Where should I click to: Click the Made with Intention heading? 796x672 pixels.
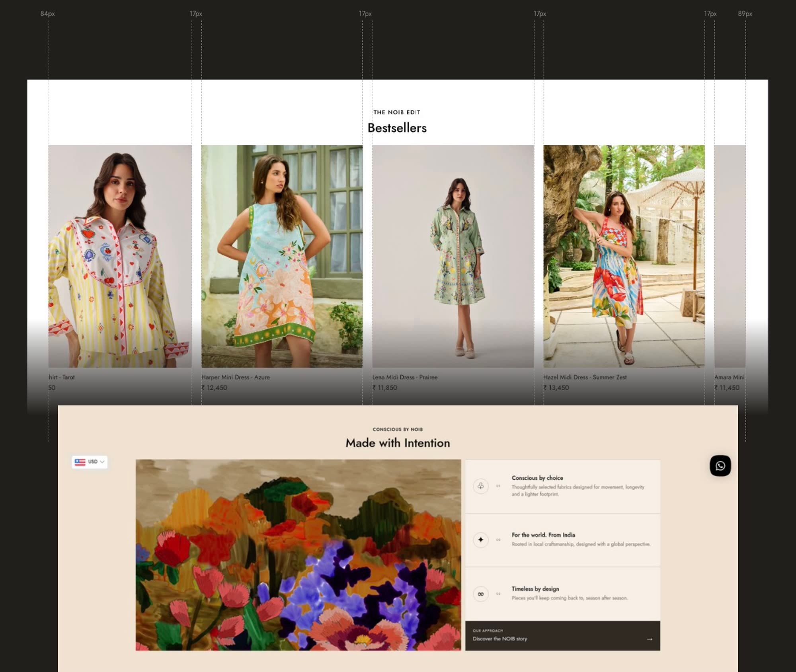point(398,443)
